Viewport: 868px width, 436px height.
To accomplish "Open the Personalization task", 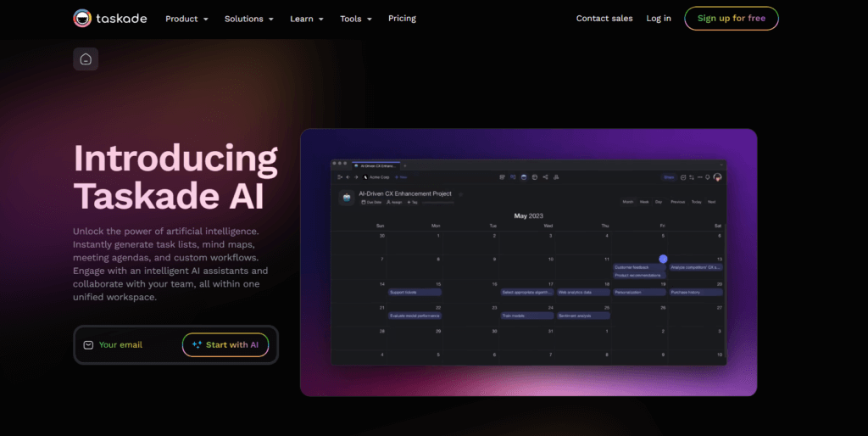I will pyautogui.click(x=639, y=292).
